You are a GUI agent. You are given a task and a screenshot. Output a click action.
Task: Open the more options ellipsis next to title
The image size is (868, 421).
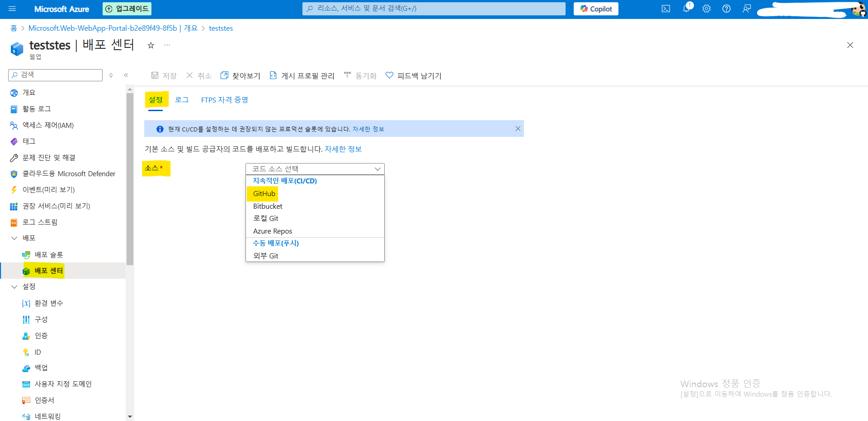[167, 45]
